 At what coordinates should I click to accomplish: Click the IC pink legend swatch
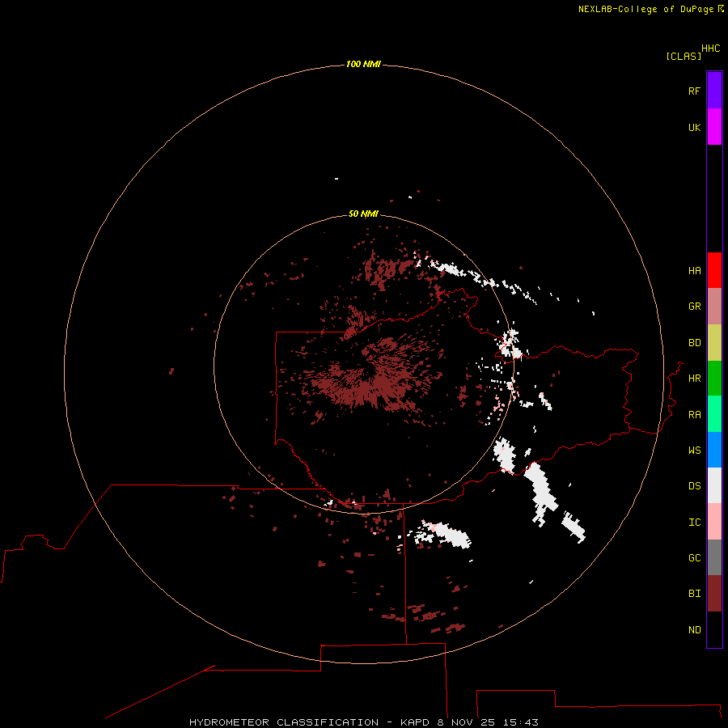[x=714, y=522]
